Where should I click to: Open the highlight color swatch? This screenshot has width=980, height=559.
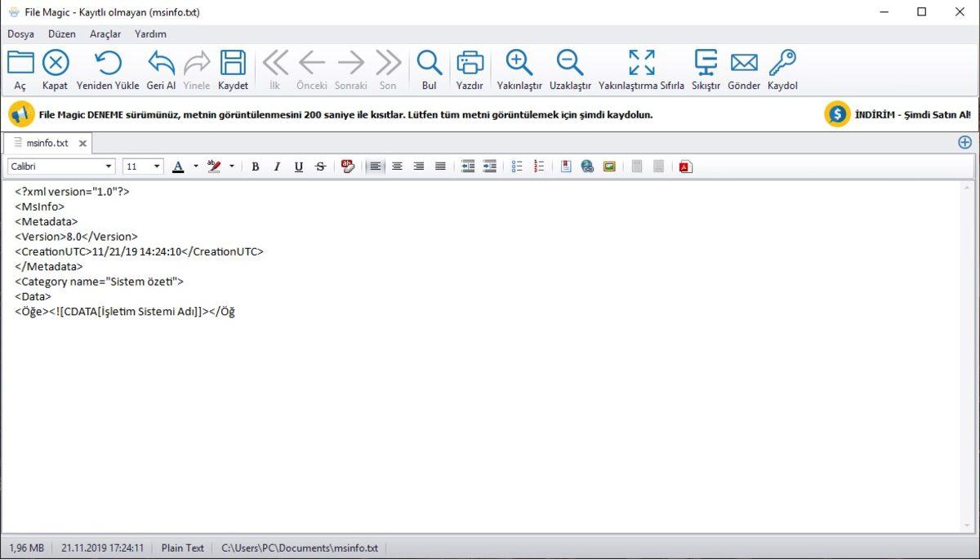[214, 166]
